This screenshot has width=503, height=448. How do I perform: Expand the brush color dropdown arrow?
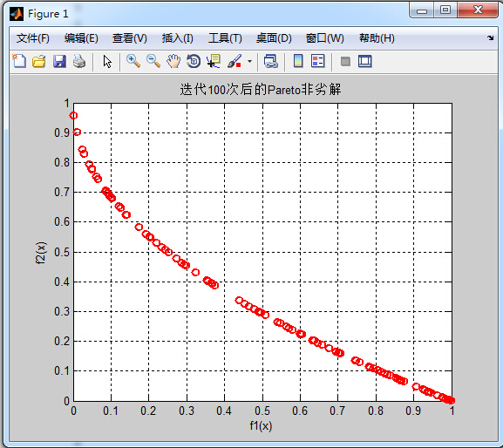click(249, 61)
